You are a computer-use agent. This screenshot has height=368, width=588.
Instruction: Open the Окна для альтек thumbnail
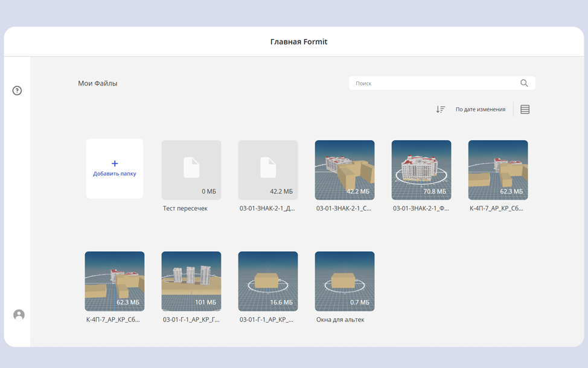click(x=345, y=282)
